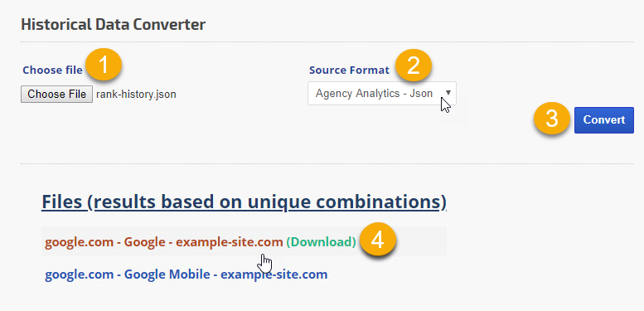This screenshot has width=644, height=311.
Task: Click the green Download link
Action: [322, 242]
